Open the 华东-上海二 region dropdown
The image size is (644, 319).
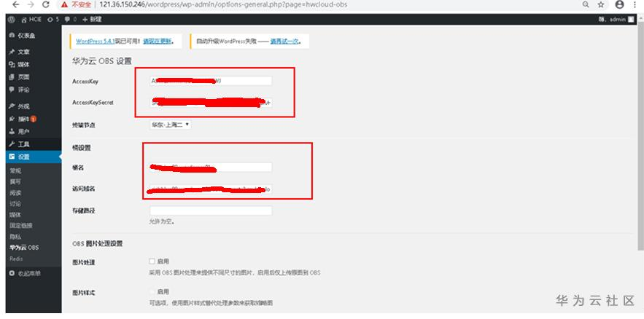(x=170, y=125)
